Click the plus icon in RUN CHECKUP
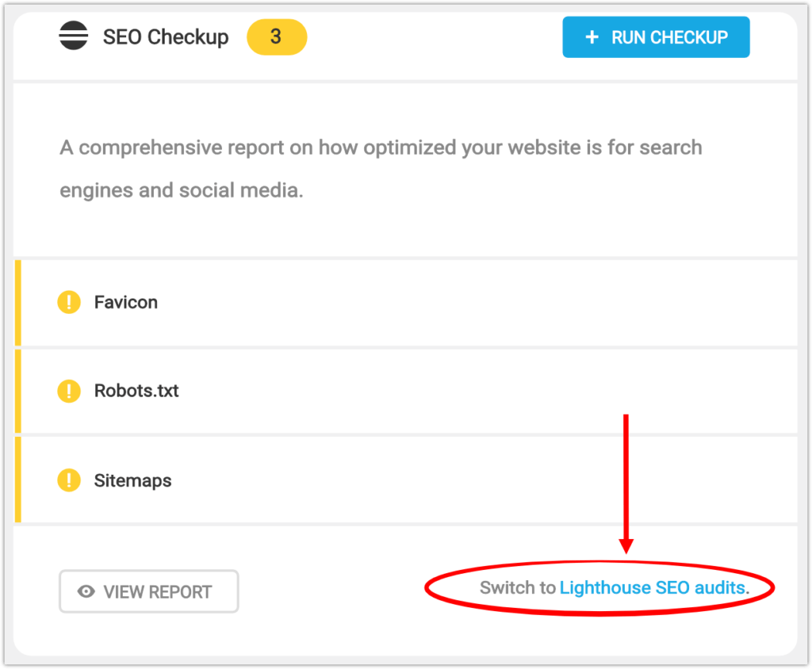This screenshot has width=812, height=669. coord(592,36)
